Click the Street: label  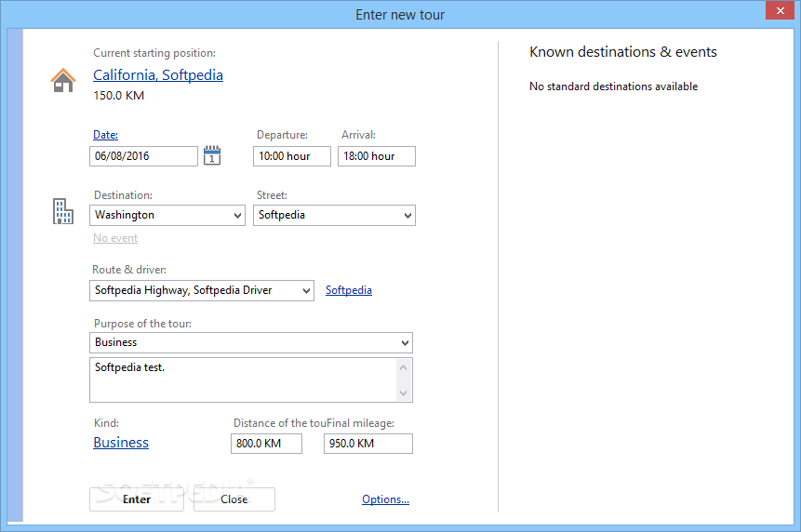tap(272, 195)
